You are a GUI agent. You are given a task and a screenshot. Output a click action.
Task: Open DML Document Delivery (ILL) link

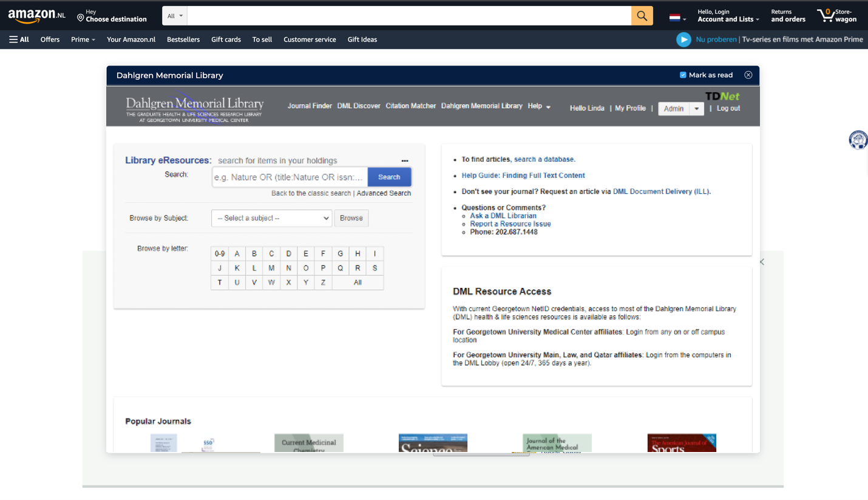661,191
